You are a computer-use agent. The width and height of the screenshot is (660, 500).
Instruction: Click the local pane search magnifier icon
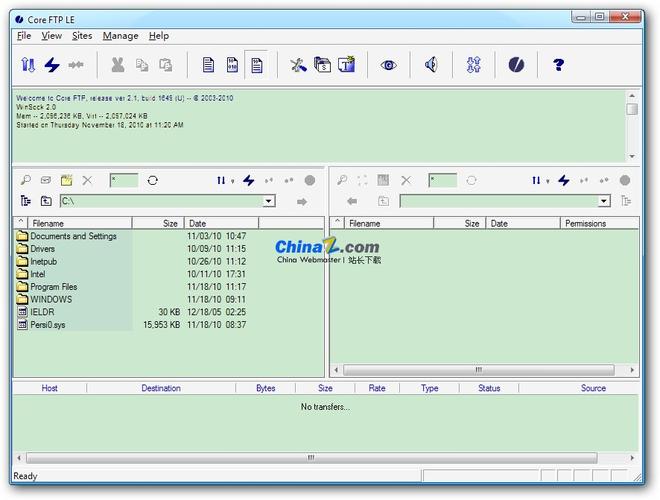pyautogui.click(x=26, y=180)
